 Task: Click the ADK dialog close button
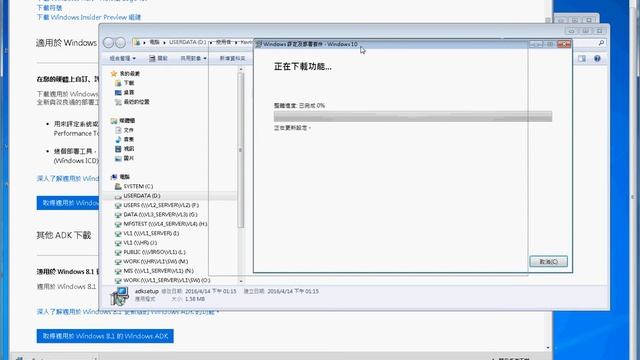pyautogui.click(x=564, y=44)
